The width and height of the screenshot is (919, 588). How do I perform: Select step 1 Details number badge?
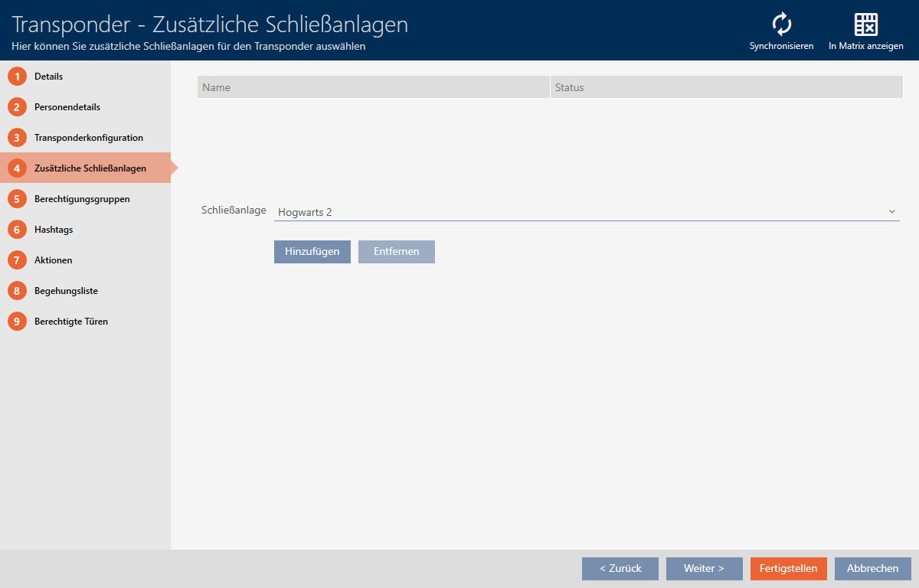click(x=17, y=77)
